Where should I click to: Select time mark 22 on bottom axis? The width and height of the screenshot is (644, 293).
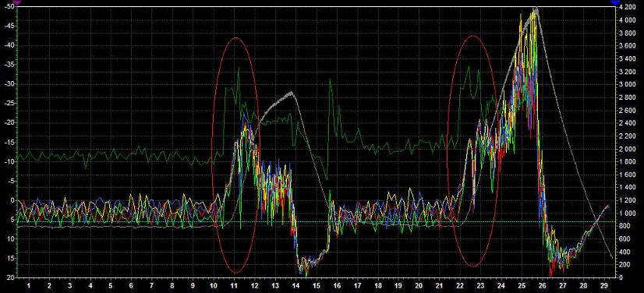point(460,285)
